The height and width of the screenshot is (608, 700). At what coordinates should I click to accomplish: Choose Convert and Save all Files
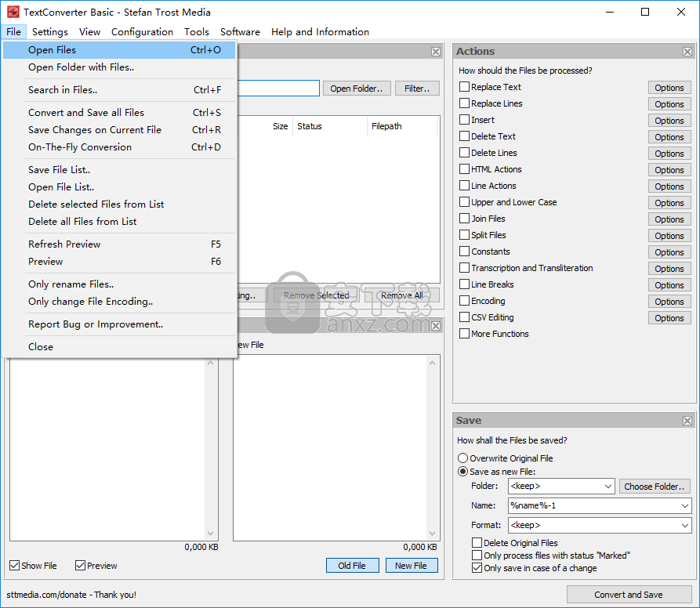click(119, 113)
